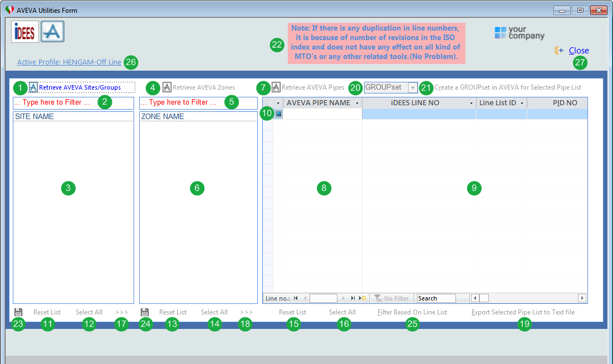Click the AVEVA PIPE NAME column header
The width and height of the screenshot is (613, 364).
point(322,103)
